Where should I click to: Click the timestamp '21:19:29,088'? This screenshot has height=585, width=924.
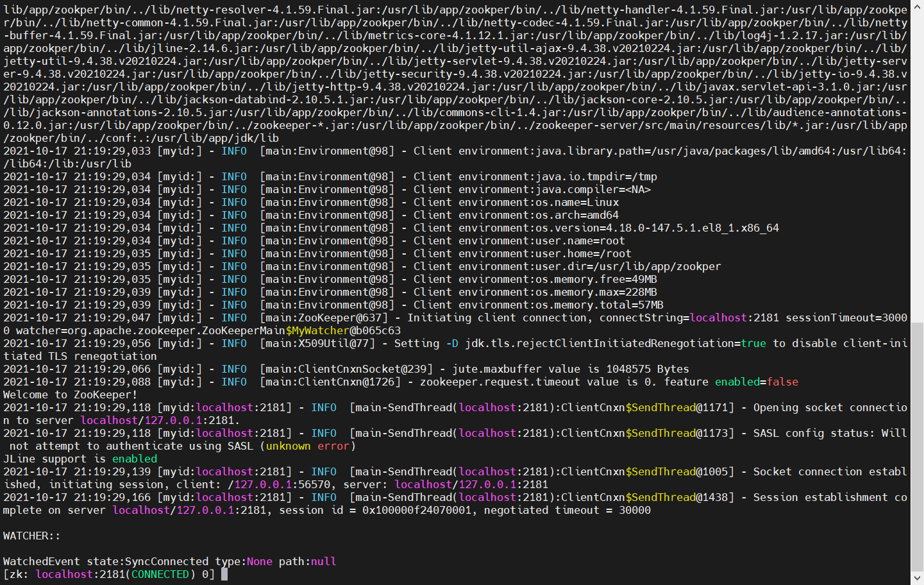112,382
